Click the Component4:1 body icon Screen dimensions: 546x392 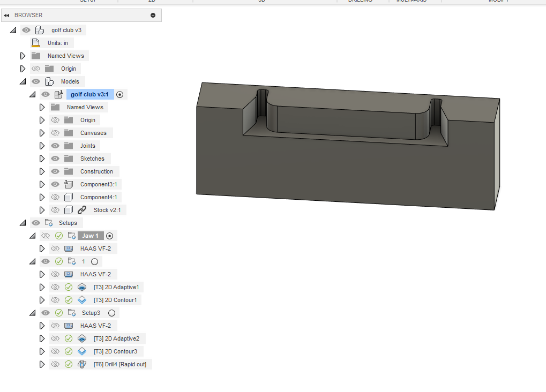pos(69,197)
